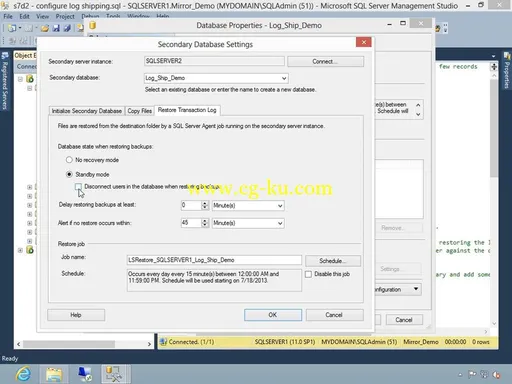Click the New Query icon dropdown arrow
This screenshot has width=512, height=384.
[x=20, y=28]
